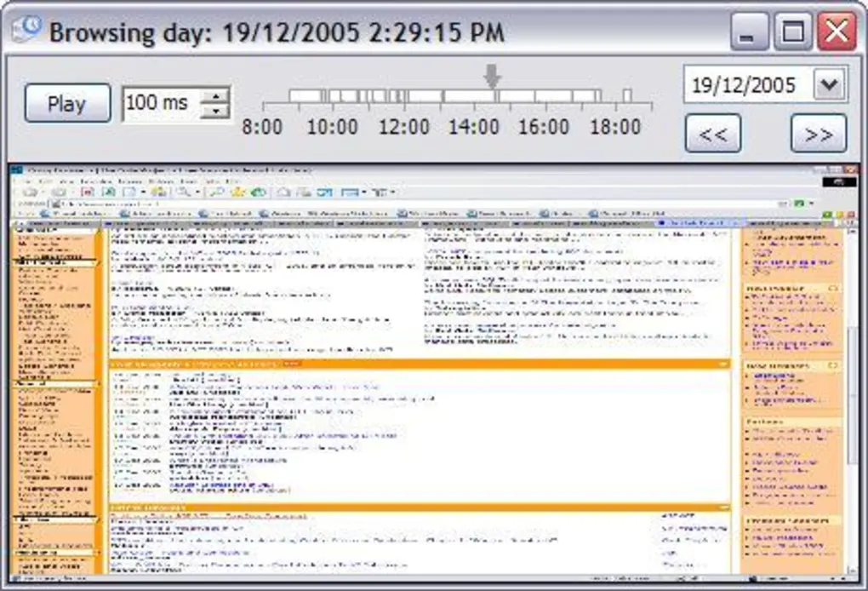Click the app clock icon in title bar
The height and width of the screenshot is (591, 868).
pos(26,31)
